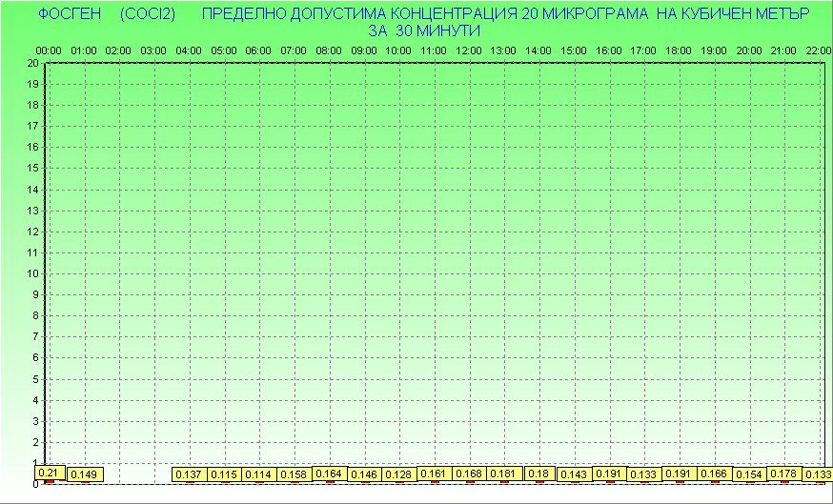This screenshot has width=833, height=504.
Task: Click the 13 tick on the vertical axis
Action: point(32,211)
